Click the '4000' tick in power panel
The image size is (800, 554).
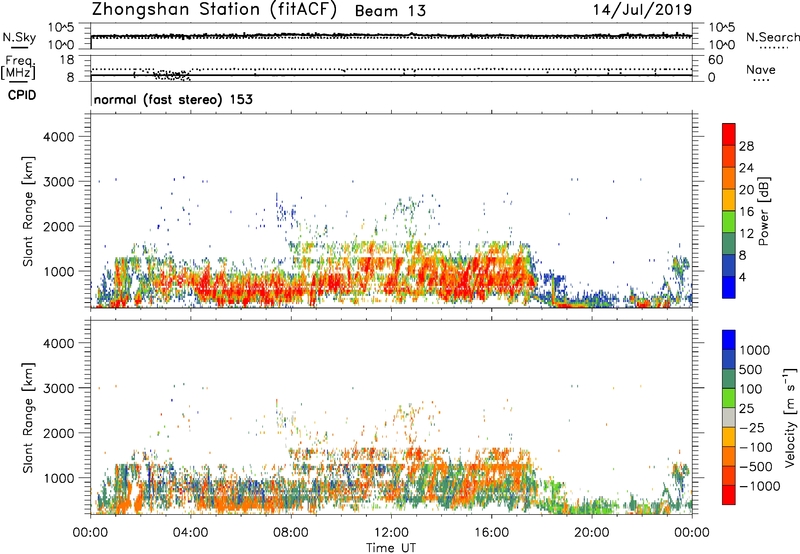[58, 137]
